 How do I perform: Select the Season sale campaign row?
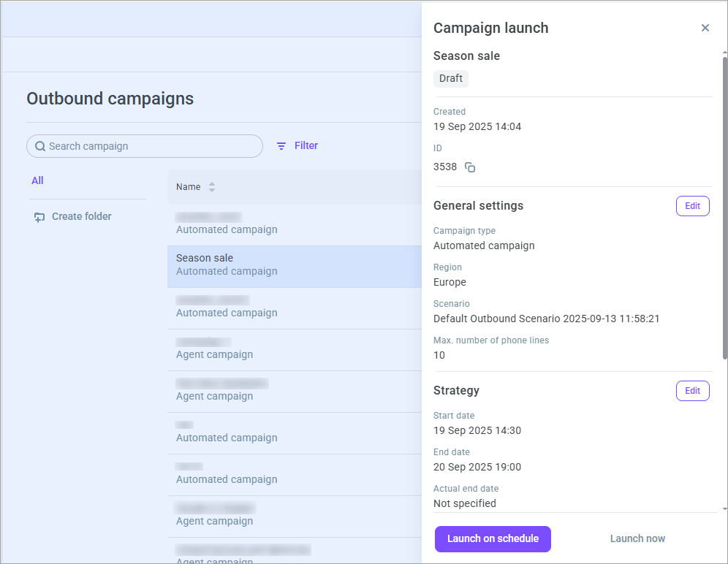pyautogui.click(x=295, y=267)
